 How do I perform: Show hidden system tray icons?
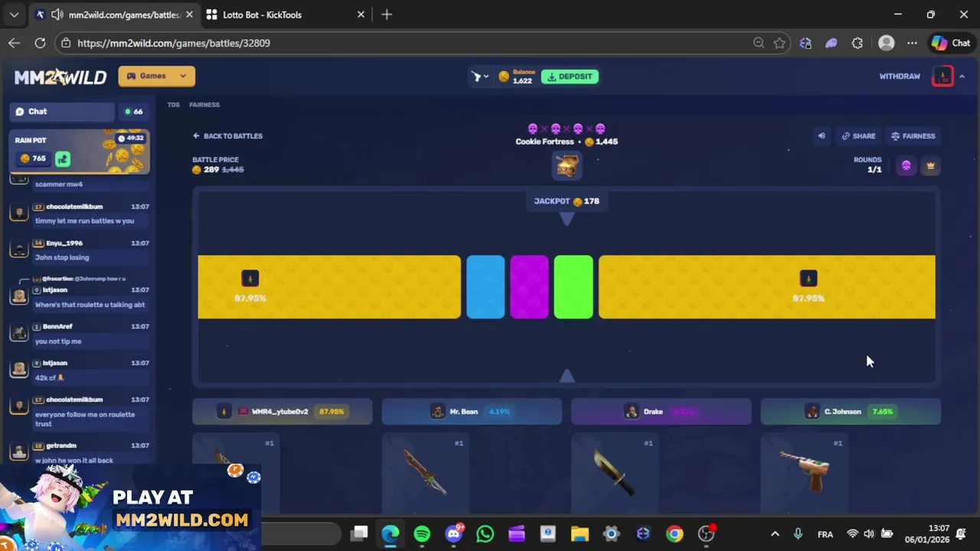(775, 534)
